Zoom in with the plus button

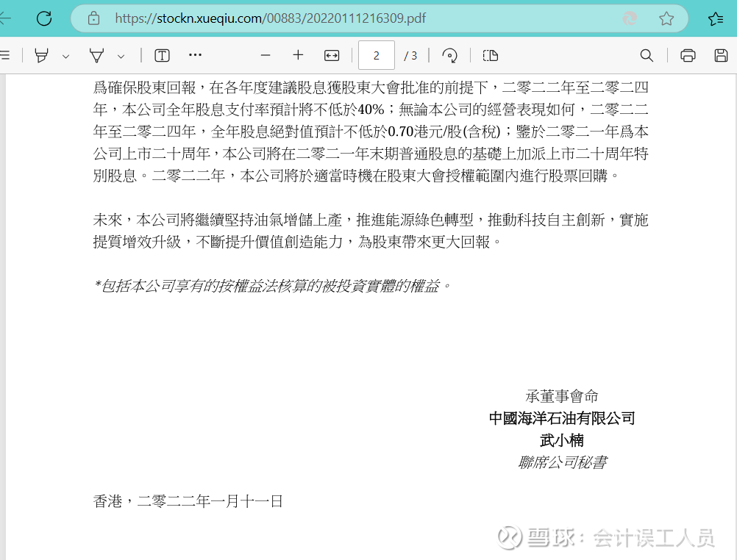pyautogui.click(x=298, y=55)
